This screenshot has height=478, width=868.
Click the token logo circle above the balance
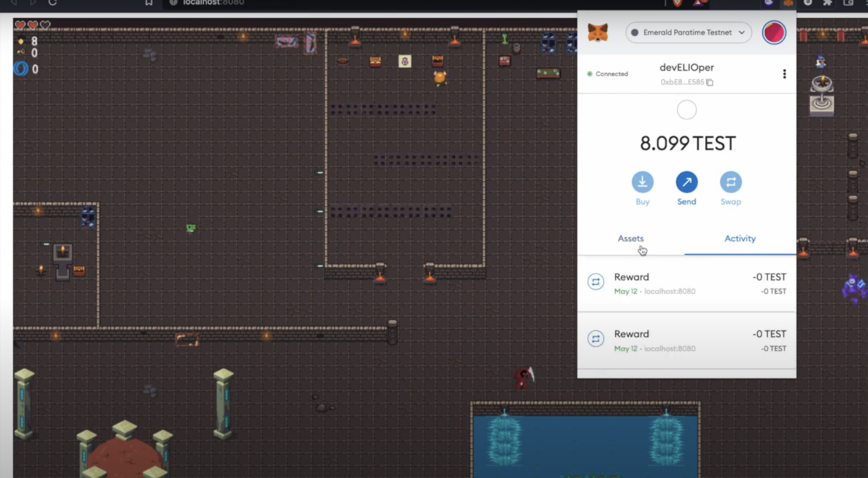(x=686, y=110)
